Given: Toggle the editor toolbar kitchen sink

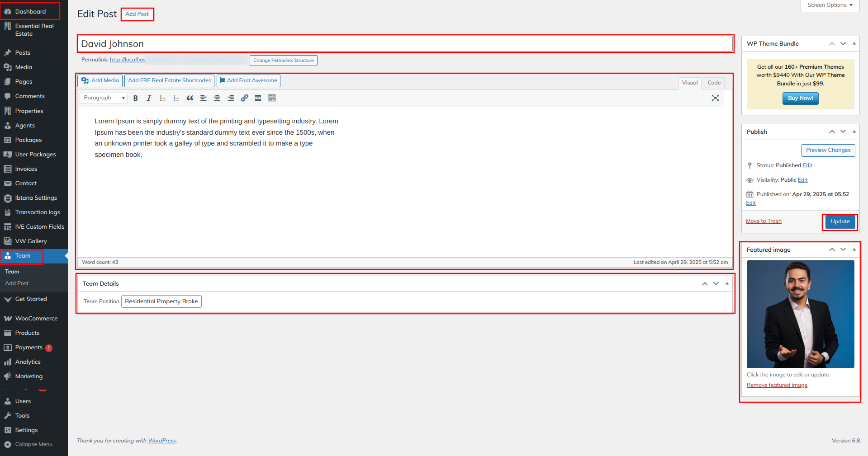Looking at the screenshot, I should point(271,98).
